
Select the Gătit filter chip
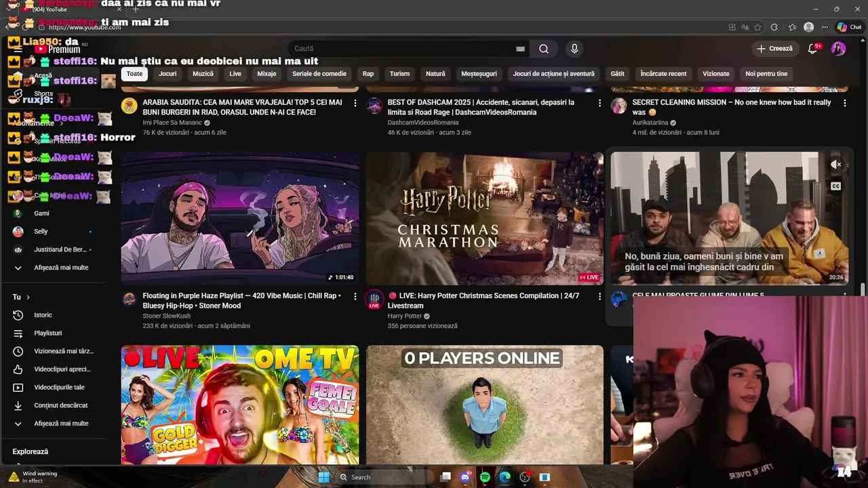(x=617, y=74)
